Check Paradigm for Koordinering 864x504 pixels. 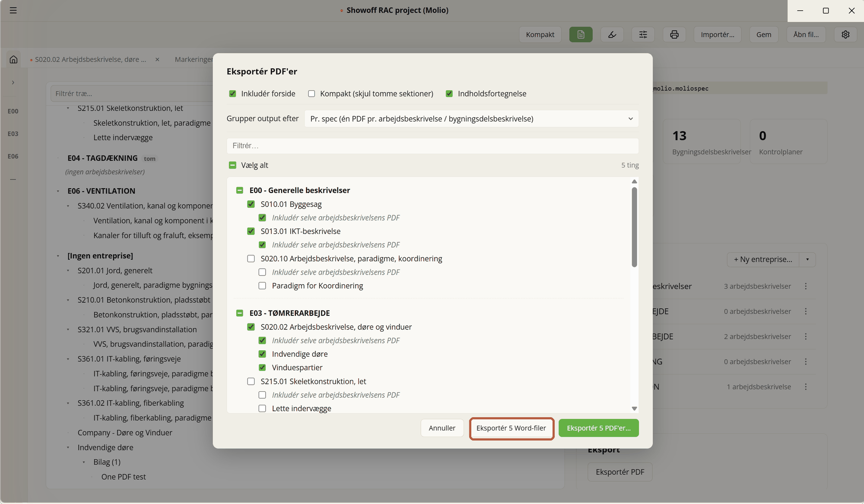(x=262, y=285)
